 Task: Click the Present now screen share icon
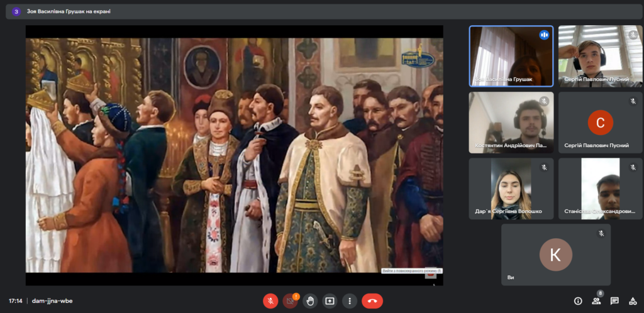[x=330, y=301]
